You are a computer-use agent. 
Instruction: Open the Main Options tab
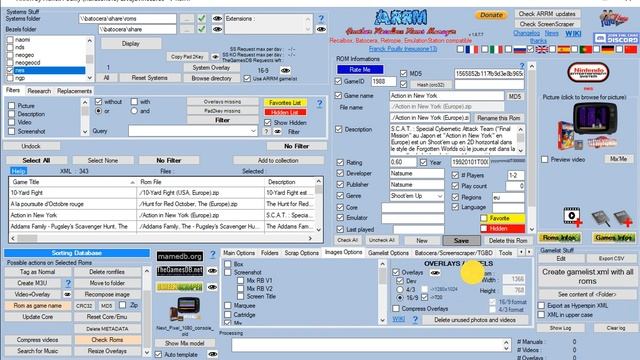click(x=239, y=253)
